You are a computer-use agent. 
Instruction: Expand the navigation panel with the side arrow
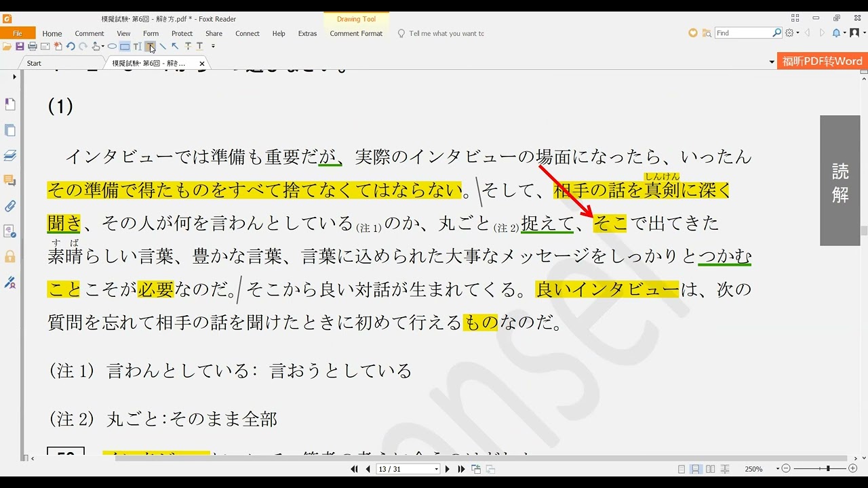pyautogui.click(x=14, y=77)
